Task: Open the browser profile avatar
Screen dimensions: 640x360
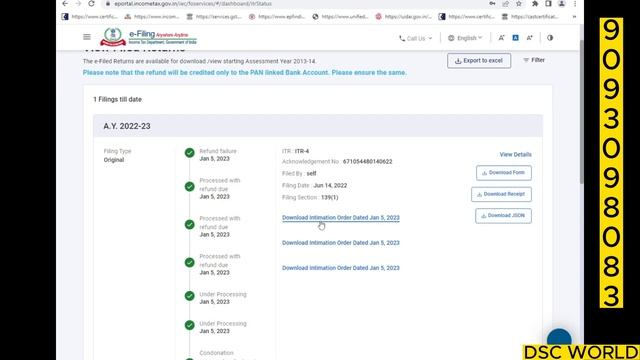Action: (x=562, y=4)
